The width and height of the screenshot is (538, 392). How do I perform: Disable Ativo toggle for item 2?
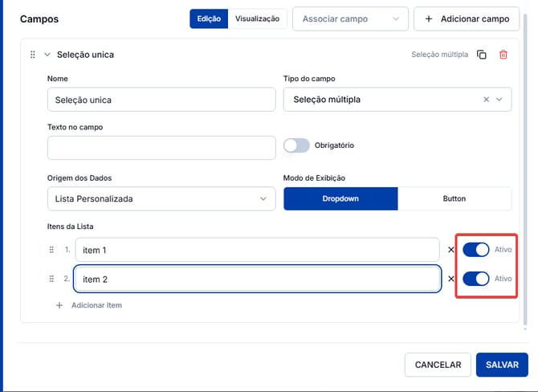tap(476, 279)
